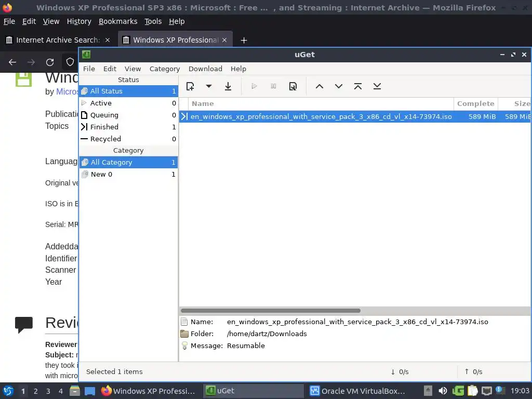The height and width of the screenshot is (399, 532).
Task: Click the Set Runnable play icon
Action: (x=254, y=86)
